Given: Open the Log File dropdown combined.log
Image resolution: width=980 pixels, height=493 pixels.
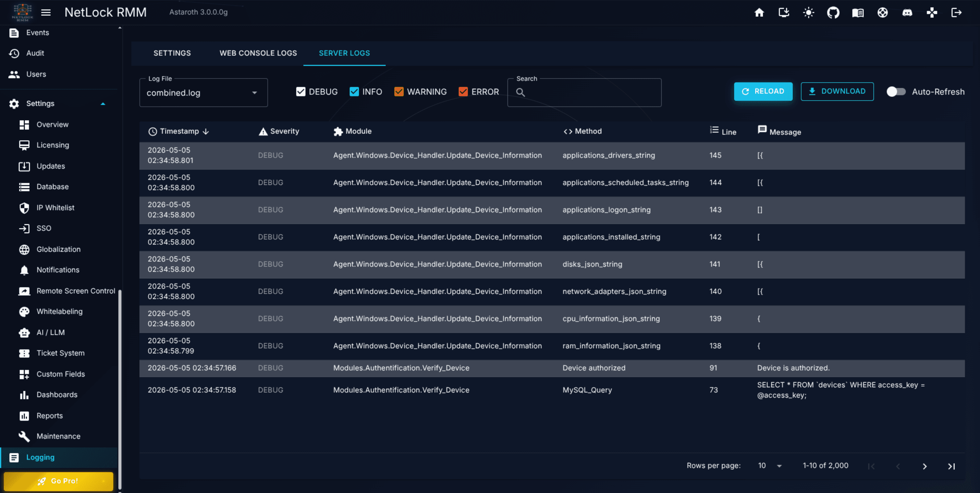Looking at the screenshot, I should (x=204, y=92).
